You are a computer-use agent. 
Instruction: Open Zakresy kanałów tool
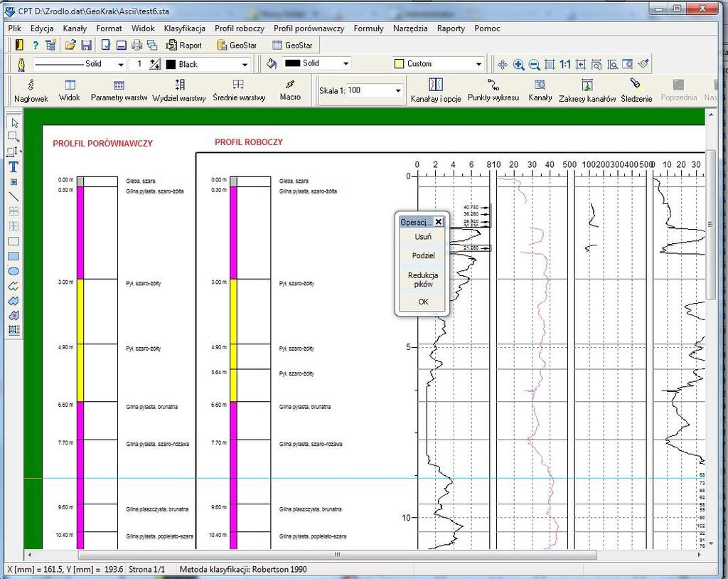click(587, 90)
